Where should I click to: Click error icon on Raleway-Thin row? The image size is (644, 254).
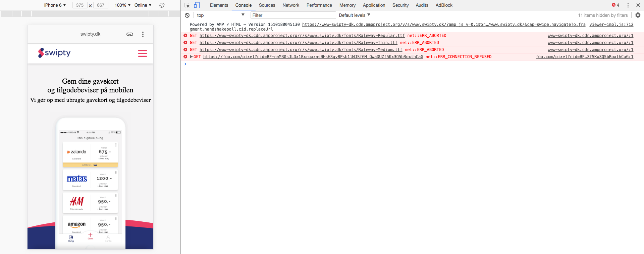(185, 43)
